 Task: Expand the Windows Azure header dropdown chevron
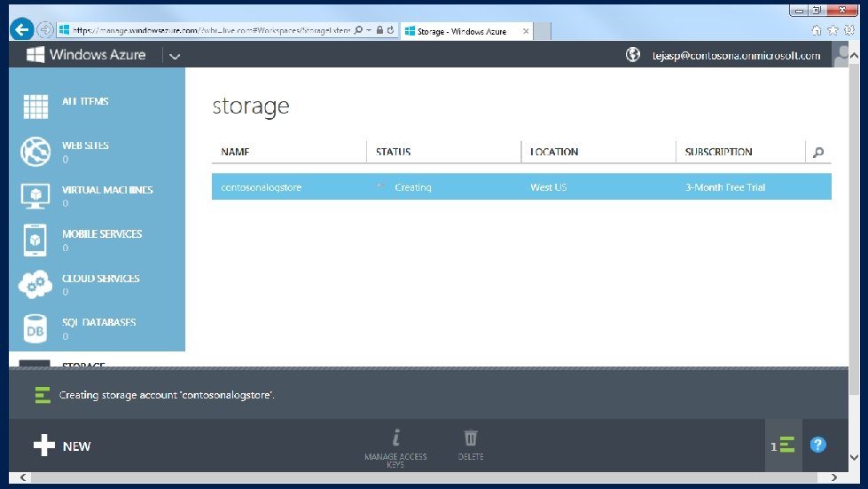[175, 56]
